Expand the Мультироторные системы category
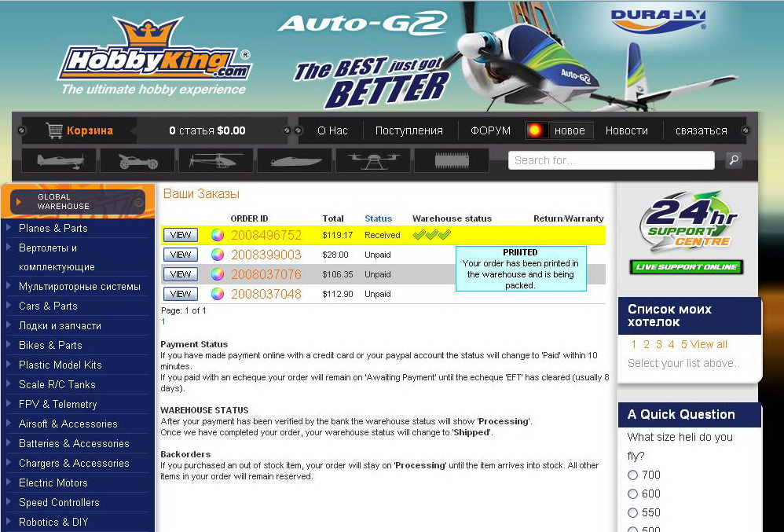The height and width of the screenshot is (532, 784). click(79, 287)
